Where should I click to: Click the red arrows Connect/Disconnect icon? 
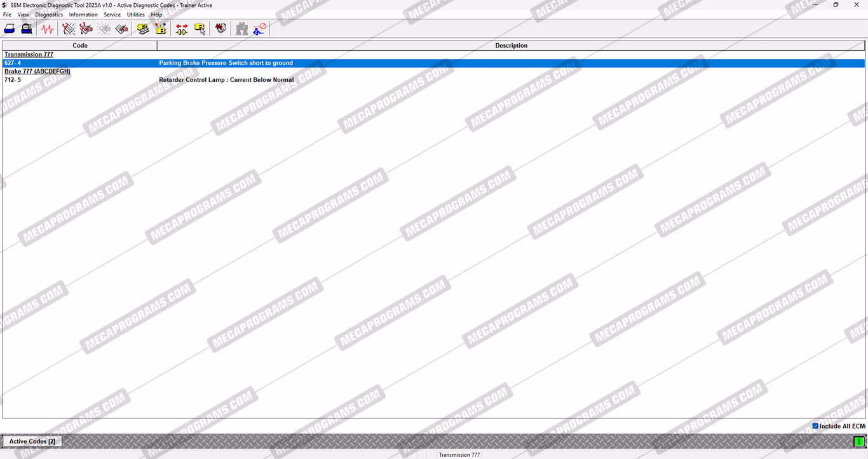(182, 29)
